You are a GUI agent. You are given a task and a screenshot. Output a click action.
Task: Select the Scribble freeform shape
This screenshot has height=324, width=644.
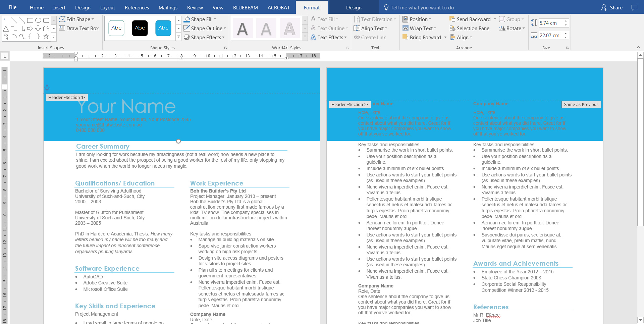pos(6,37)
